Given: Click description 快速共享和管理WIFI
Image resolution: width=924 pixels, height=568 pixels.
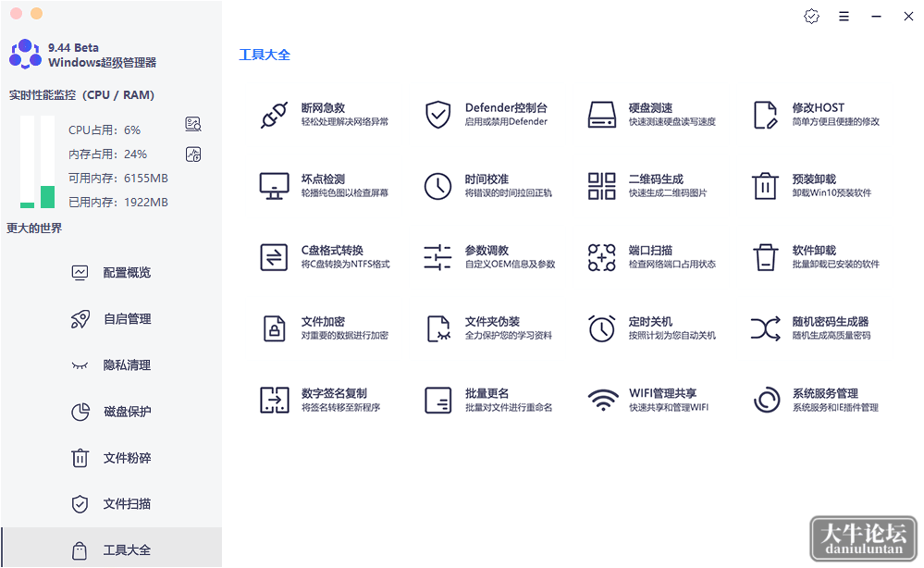Looking at the screenshot, I should pyautogui.click(x=669, y=407).
